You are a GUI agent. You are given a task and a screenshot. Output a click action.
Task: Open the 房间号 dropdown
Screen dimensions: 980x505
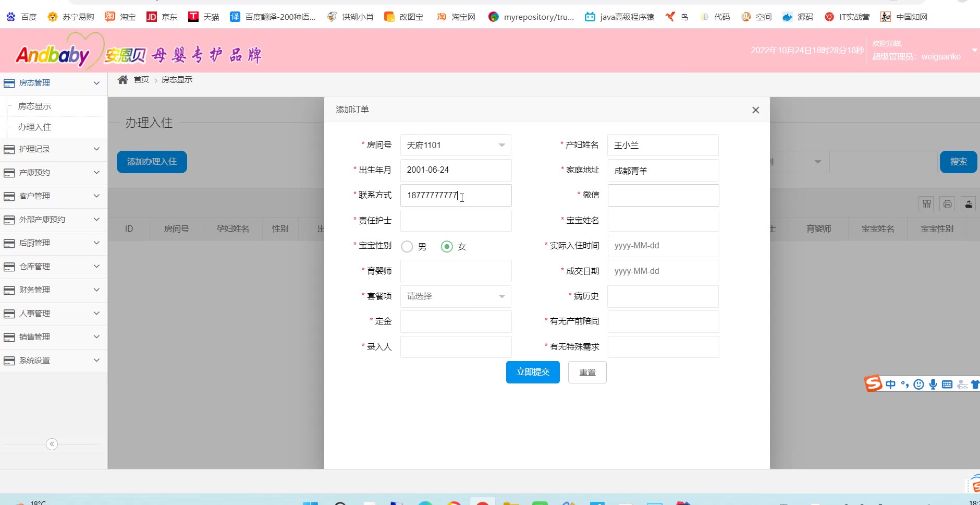(455, 145)
